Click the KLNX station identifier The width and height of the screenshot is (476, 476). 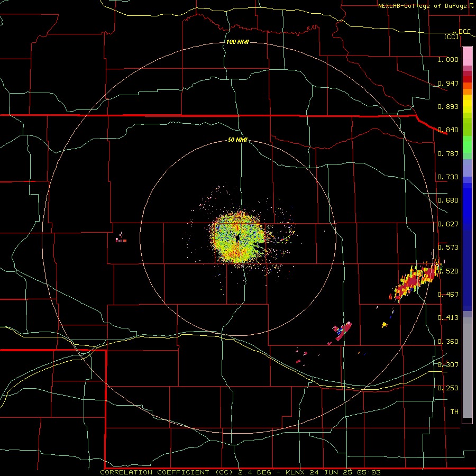(296, 472)
